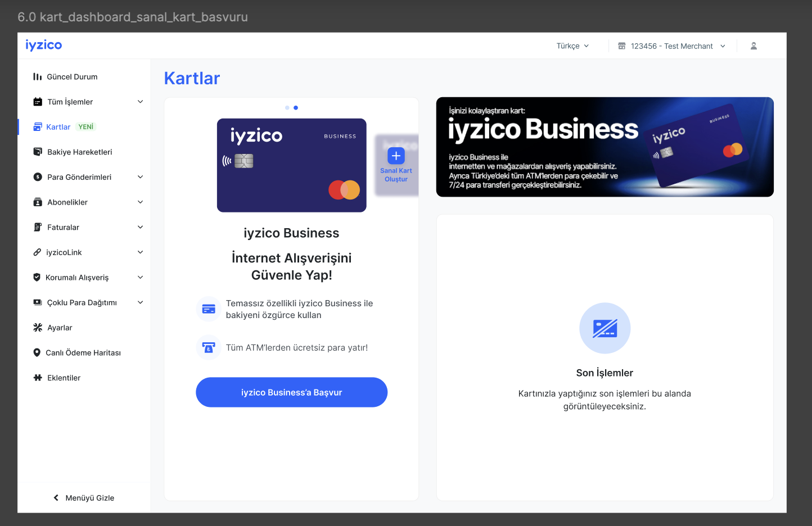Click the iyzico logo in header
This screenshot has width=812, height=526.
coord(43,45)
